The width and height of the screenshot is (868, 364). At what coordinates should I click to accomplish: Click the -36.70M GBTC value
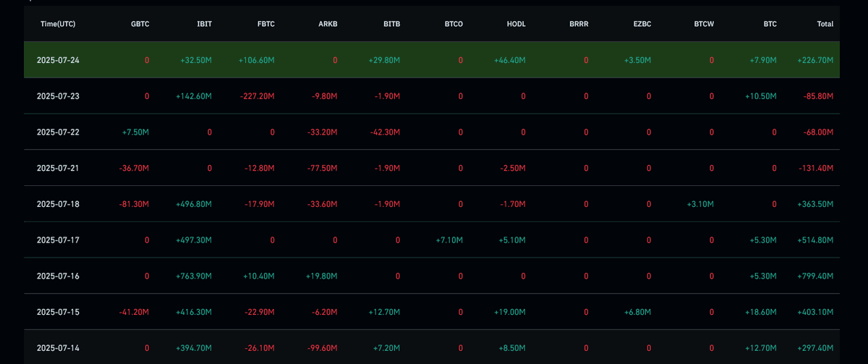point(134,168)
